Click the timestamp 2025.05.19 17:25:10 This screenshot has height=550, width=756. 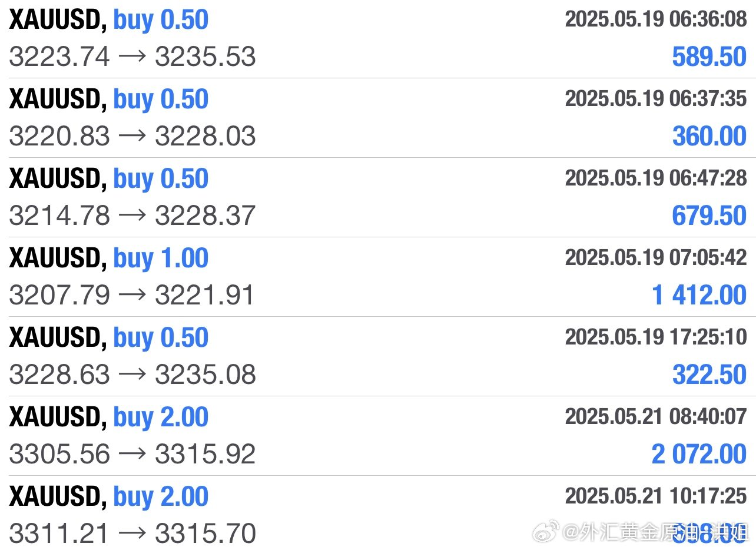656,337
